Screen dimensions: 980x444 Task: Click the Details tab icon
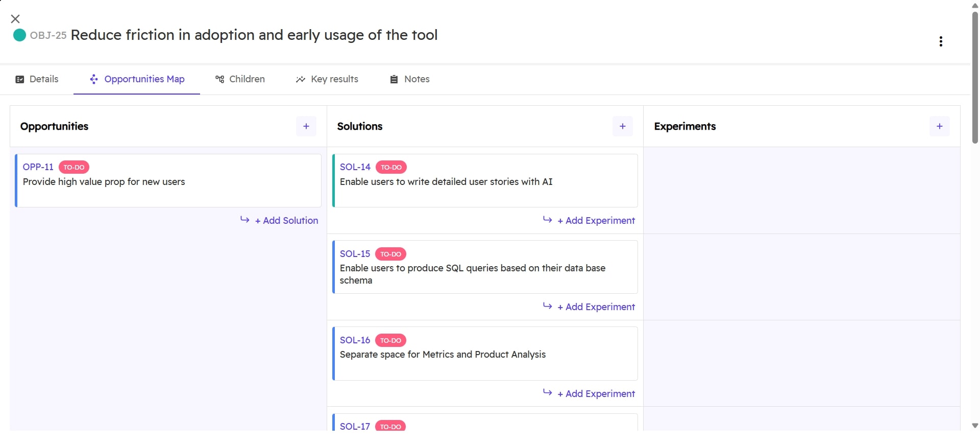(x=20, y=79)
